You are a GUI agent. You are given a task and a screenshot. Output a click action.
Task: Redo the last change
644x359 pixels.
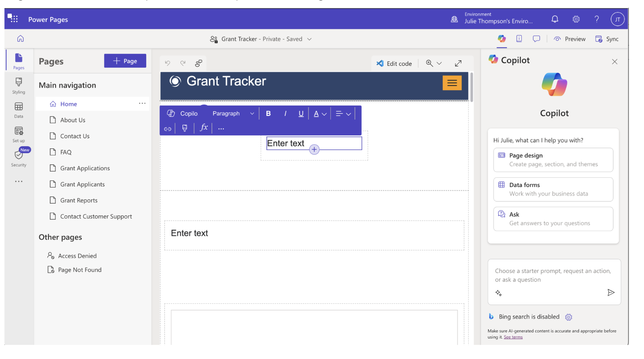coord(183,64)
